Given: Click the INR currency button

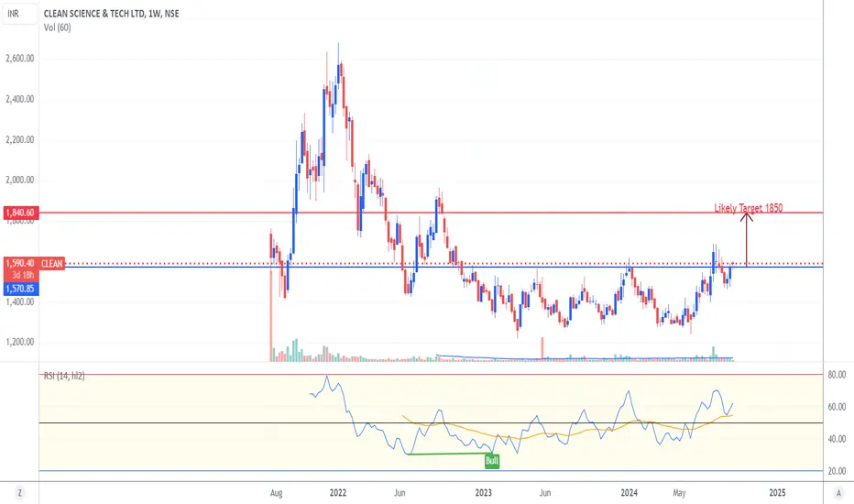Looking at the screenshot, I should (x=19, y=14).
